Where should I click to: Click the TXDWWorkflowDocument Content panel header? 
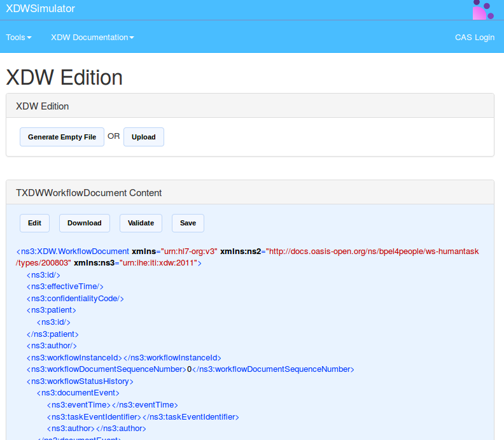88,193
